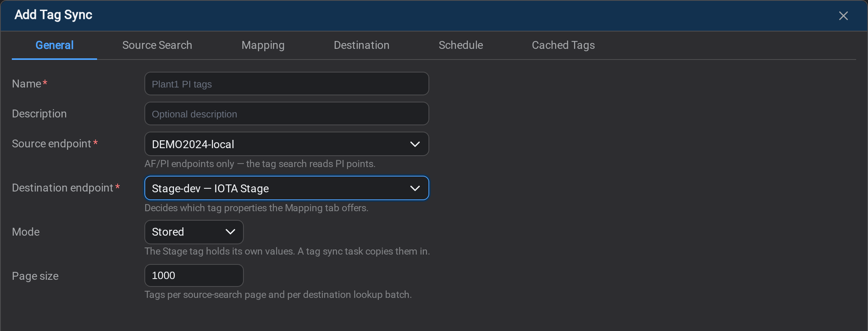The width and height of the screenshot is (868, 331).
Task: Edit the Page size field
Action: tap(194, 275)
